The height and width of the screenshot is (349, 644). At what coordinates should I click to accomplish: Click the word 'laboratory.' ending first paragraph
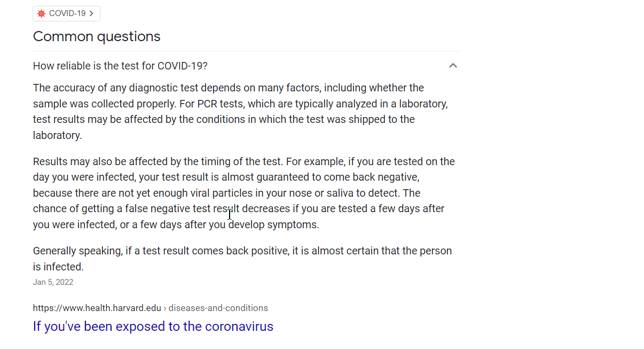pyautogui.click(x=58, y=135)
